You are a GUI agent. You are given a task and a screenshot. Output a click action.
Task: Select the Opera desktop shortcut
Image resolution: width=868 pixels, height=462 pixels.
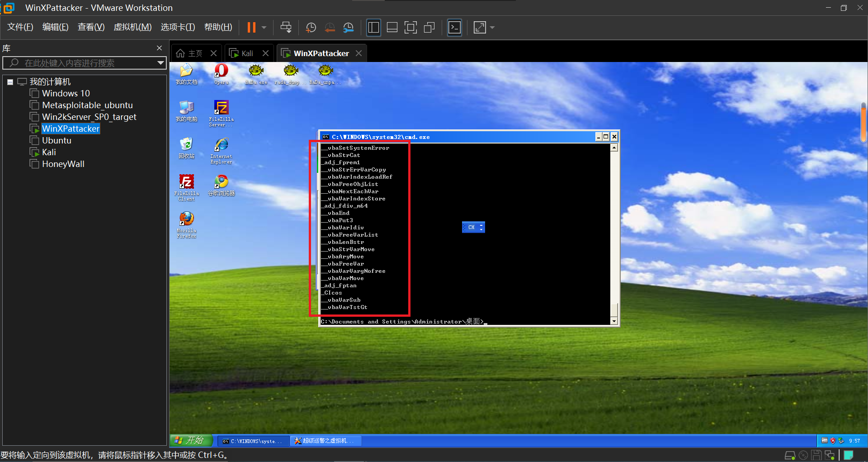point(221,74)
